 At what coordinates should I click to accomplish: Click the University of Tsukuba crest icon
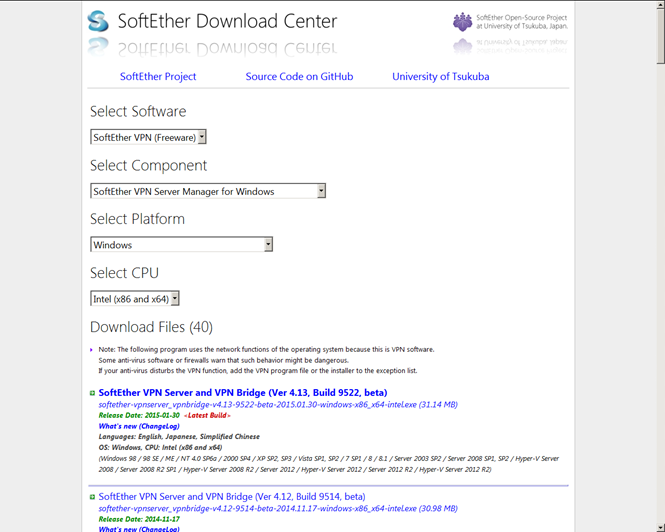pos(462,22)
